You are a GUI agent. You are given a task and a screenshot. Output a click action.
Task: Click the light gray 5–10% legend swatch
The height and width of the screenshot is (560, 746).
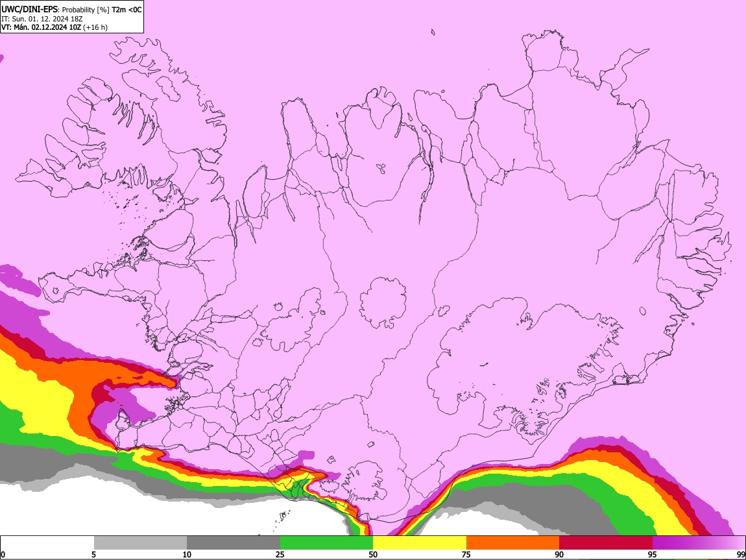[140, 542]
